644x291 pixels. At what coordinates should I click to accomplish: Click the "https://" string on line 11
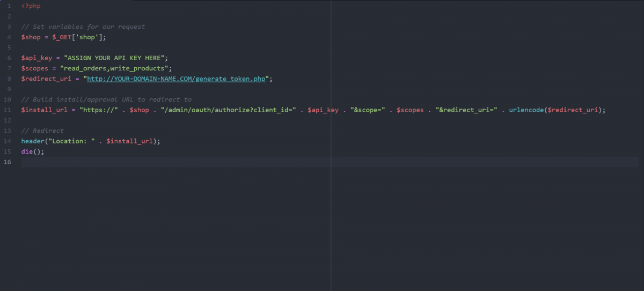[98, 110]
